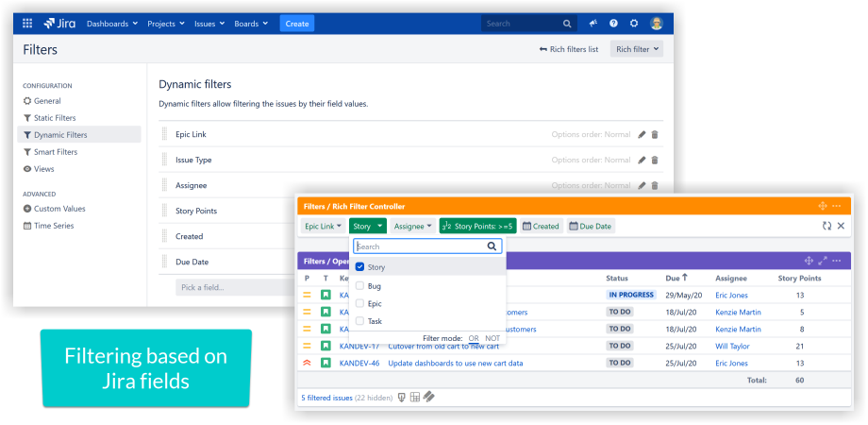Check the Bug issue type option
Image resolution: width=868 pixels, height=425 pixels.
click(x=359, y=285)
